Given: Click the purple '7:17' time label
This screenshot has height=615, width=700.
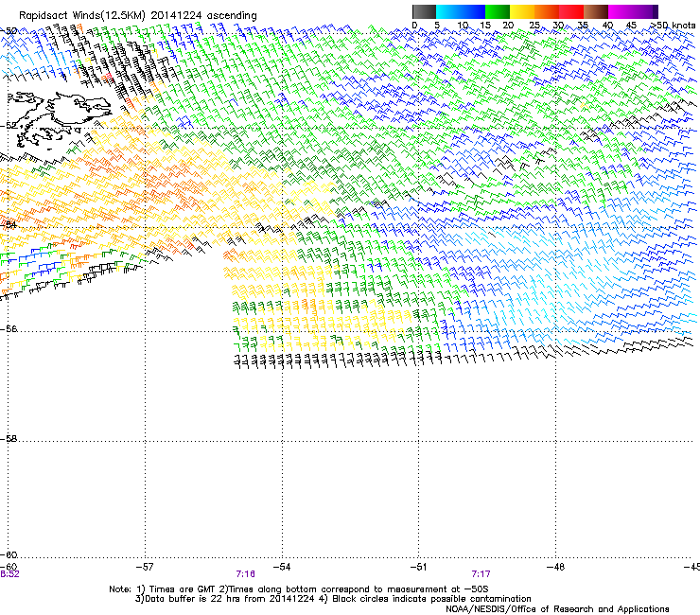Looking at the screenshot, I should point(481,574).
